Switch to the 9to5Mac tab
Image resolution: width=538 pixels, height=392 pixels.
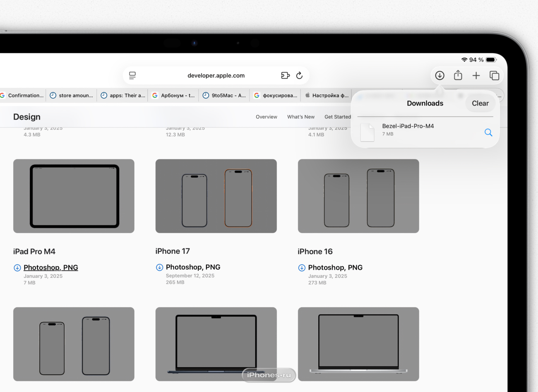point(224,96)
